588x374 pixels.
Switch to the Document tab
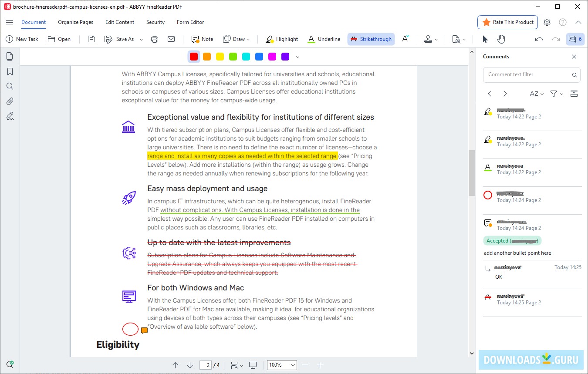(x=34, y=22)
